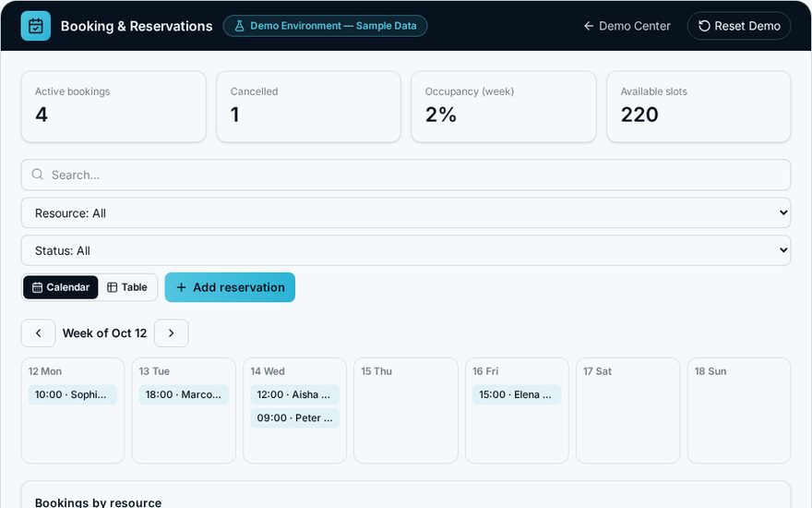Click the Cancelled stat card
The image size is (812, 508).
tap(308, 107)
